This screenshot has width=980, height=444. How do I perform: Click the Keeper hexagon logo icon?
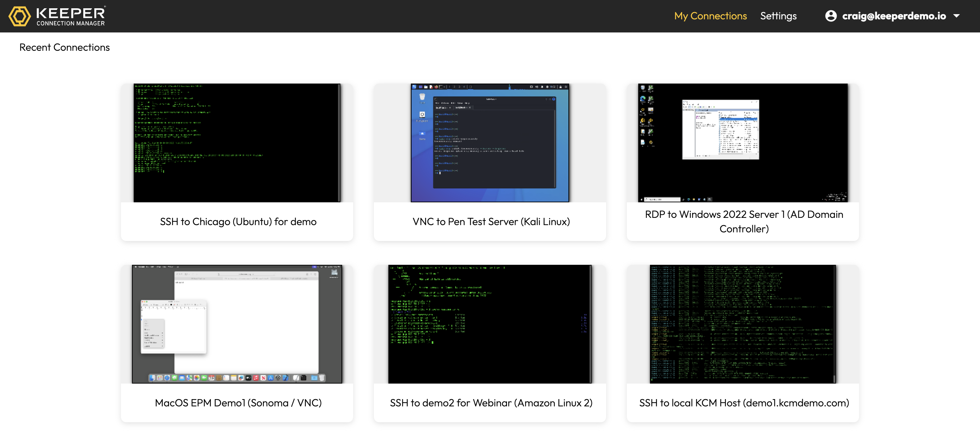tap(19, 16)
